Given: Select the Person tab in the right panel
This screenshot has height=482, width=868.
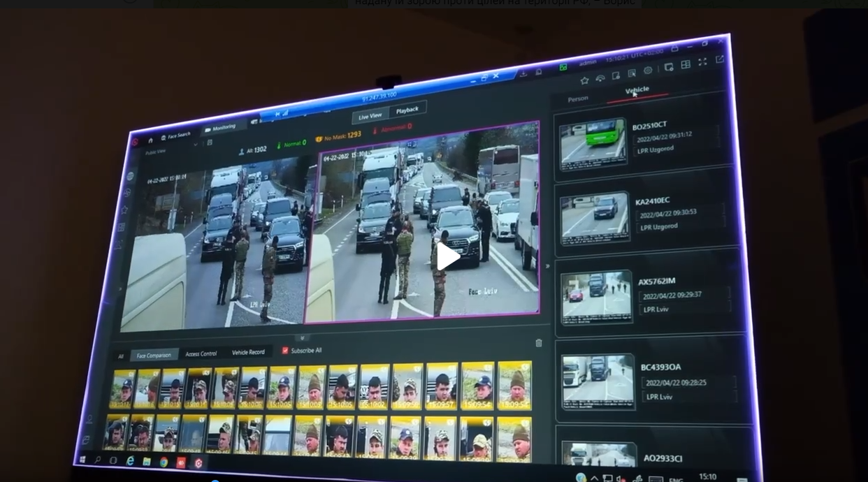Looking at the screenshot, I should 577,99.
